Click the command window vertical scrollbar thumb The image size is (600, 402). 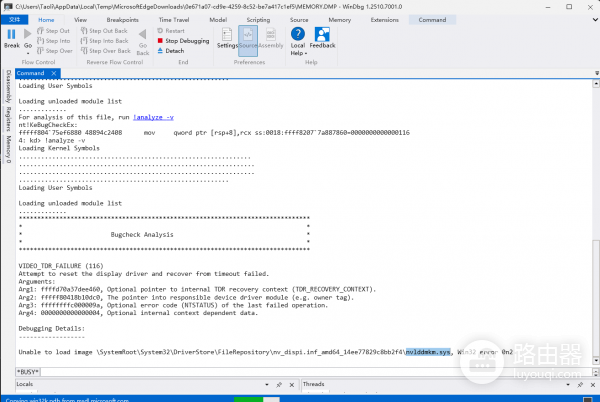[596, 297]
